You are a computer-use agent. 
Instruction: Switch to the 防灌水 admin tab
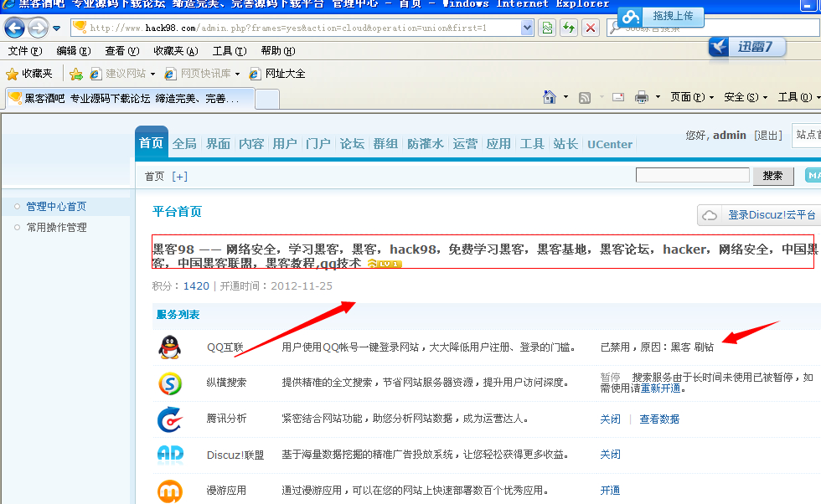click(426, 143)
